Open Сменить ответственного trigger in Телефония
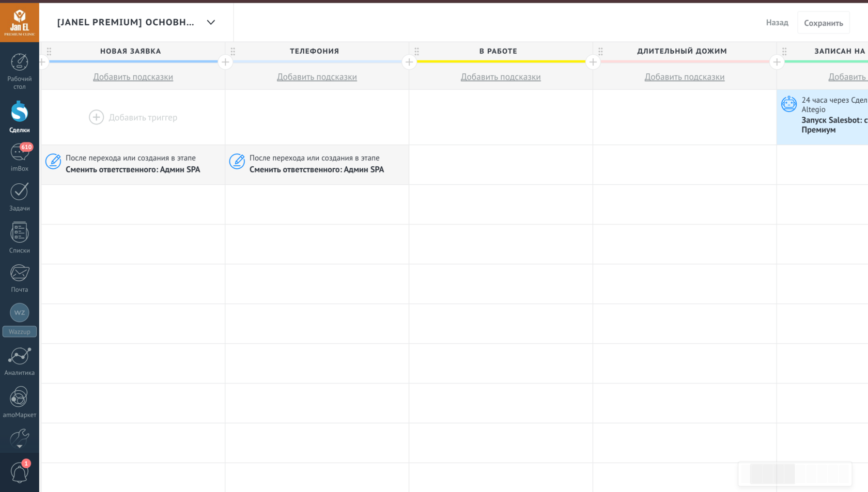Screen dimensions: 868x492 (317, 165)
